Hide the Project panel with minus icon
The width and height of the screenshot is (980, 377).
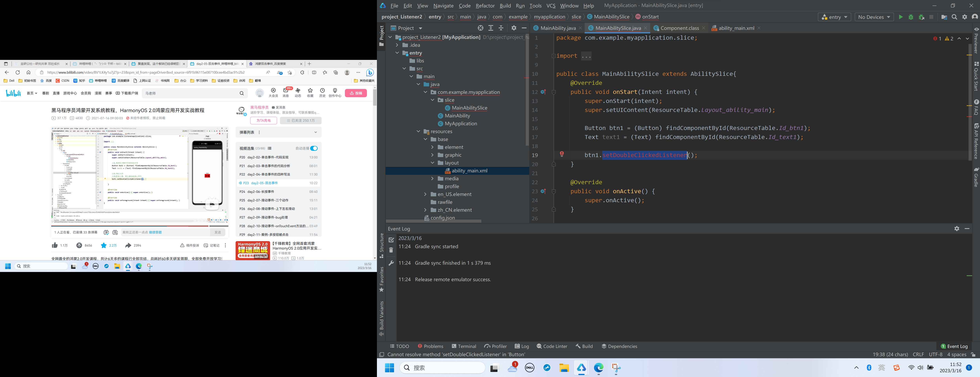coord(524,28)
